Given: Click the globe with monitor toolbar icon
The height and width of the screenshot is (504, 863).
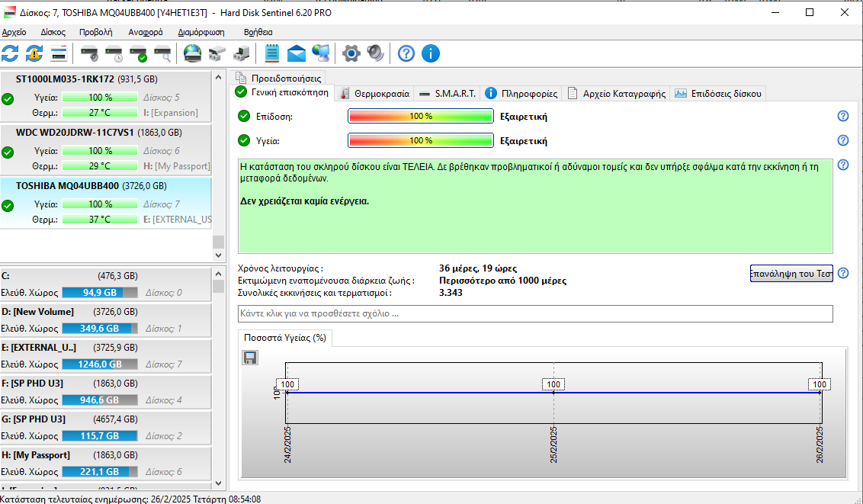Looking at the screenshot, I should pos(321,53).
